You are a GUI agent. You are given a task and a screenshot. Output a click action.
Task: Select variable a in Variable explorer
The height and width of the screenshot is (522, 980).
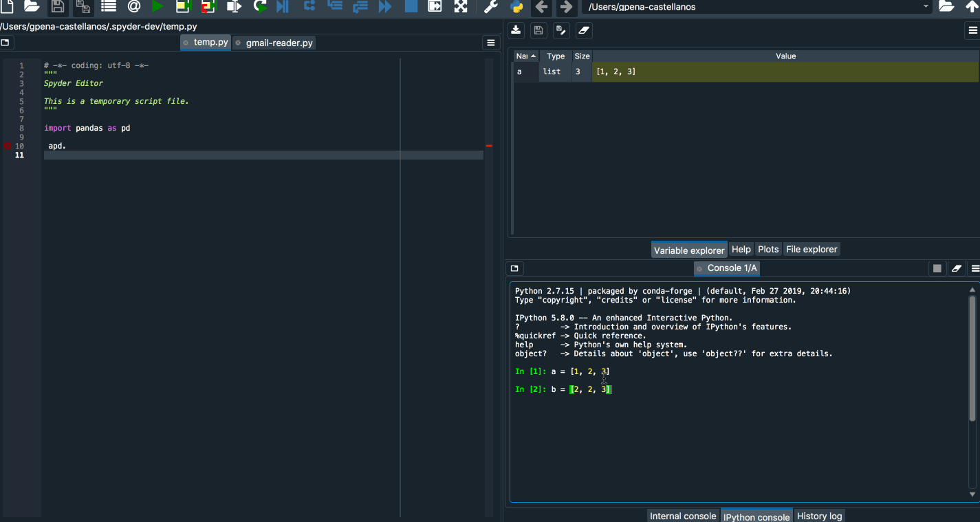(520, 71)
